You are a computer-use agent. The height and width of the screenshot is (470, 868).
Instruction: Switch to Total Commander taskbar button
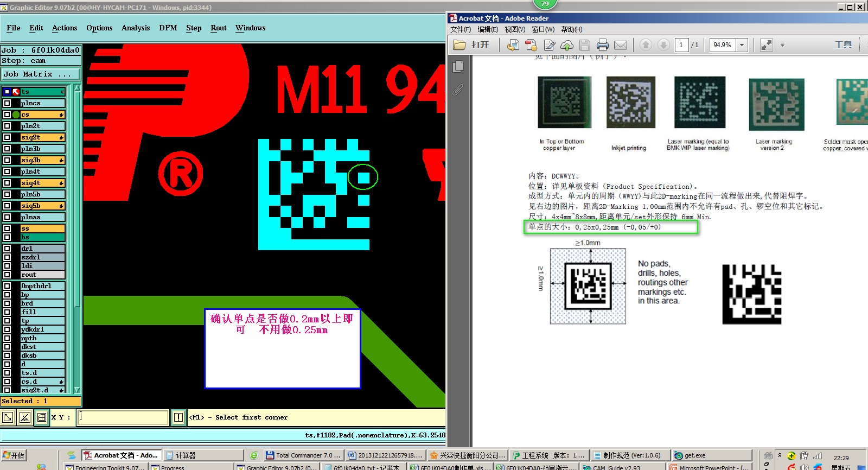[303, 455]
